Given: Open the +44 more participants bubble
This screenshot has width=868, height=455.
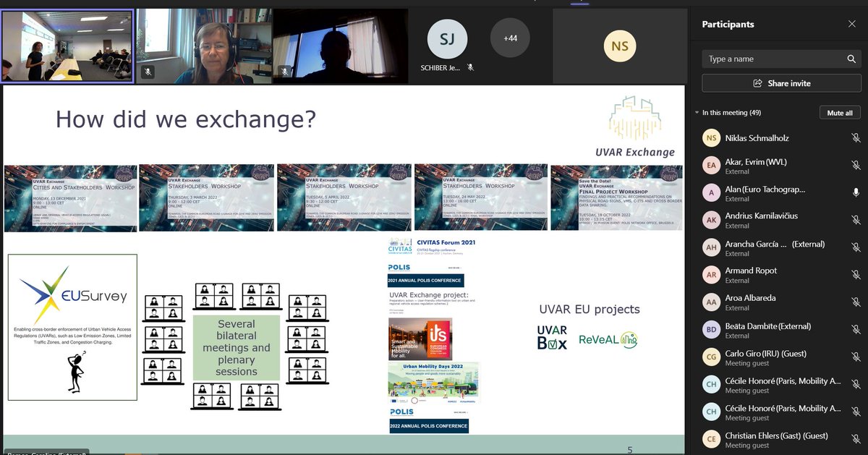Looking at the screenshot, I should 509,38.
